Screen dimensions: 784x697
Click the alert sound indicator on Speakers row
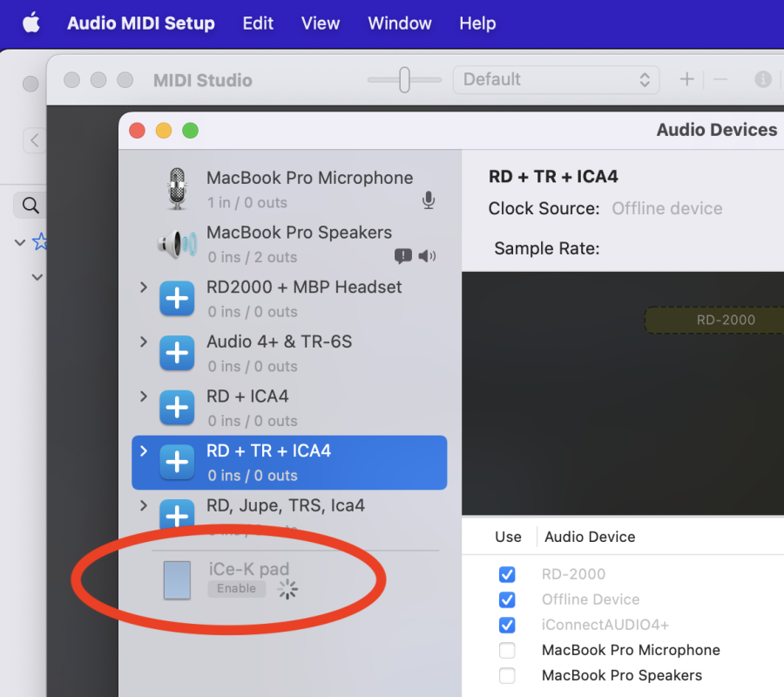[403, 256]
